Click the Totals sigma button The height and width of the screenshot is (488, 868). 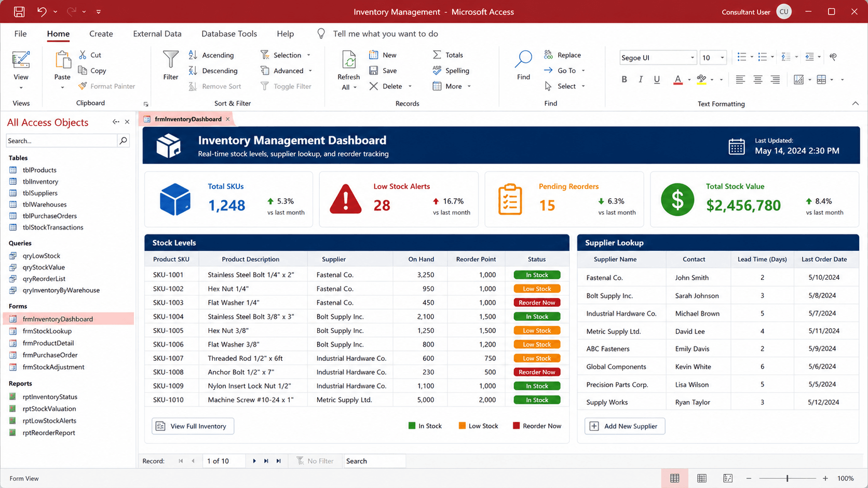(448, 55)
